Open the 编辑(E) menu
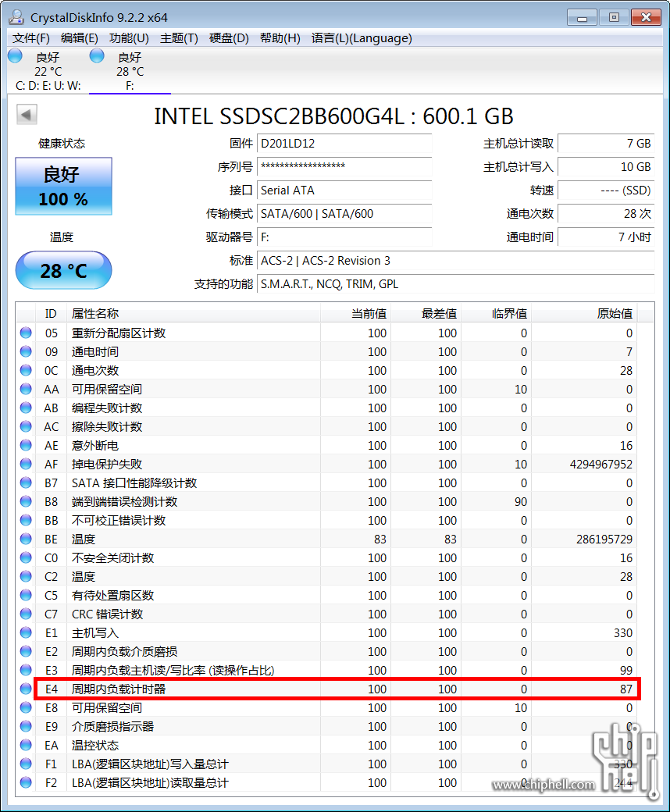Viewport: 670px width, 812px height. [79, 38]
